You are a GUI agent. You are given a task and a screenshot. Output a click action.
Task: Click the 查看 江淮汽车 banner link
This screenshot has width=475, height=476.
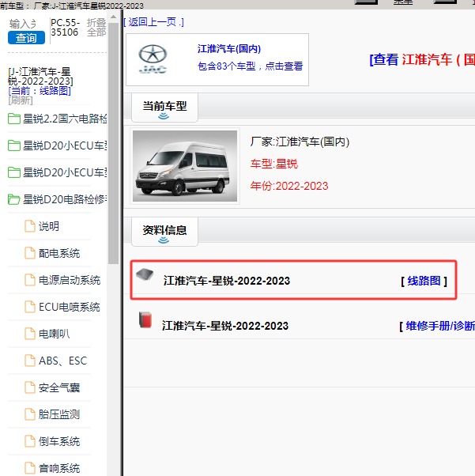coord(422,59)
